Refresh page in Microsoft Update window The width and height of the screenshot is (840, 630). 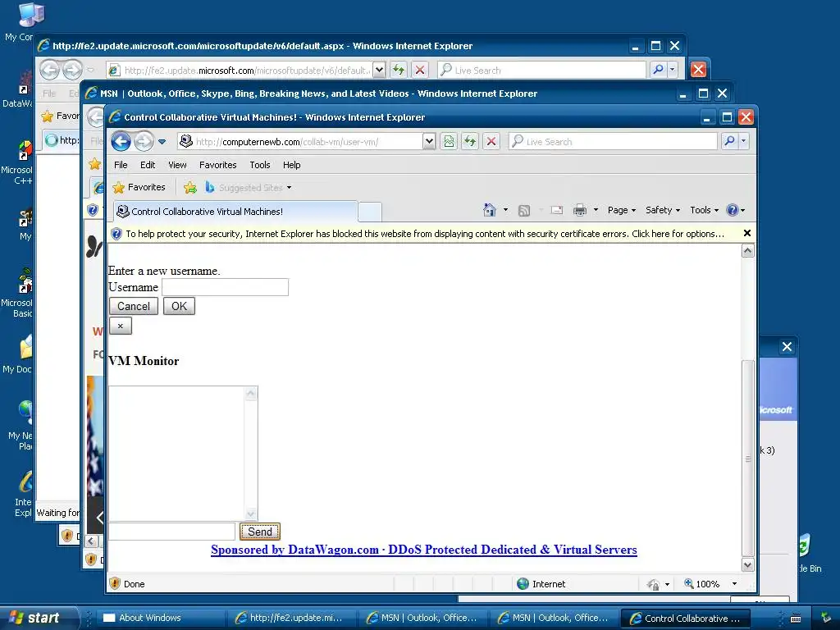pos(398,70)
